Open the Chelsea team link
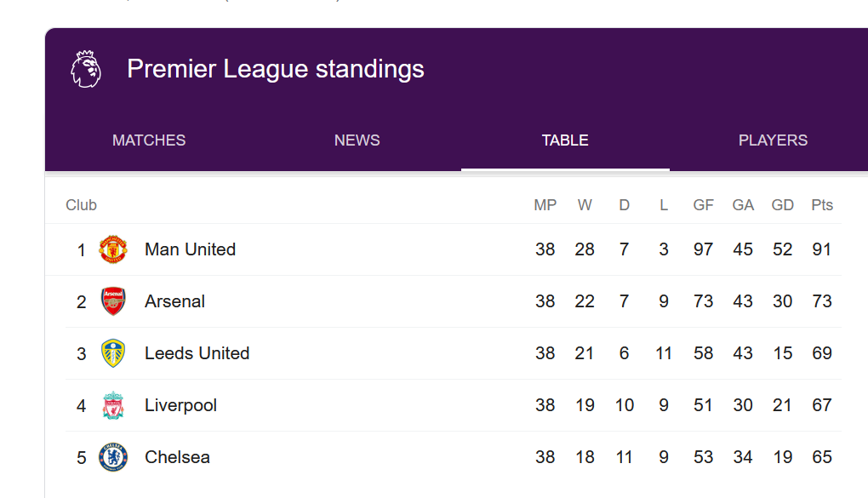The height and width of the screenshot is (498, 868). pyautogui.click(x=177, y=457)
